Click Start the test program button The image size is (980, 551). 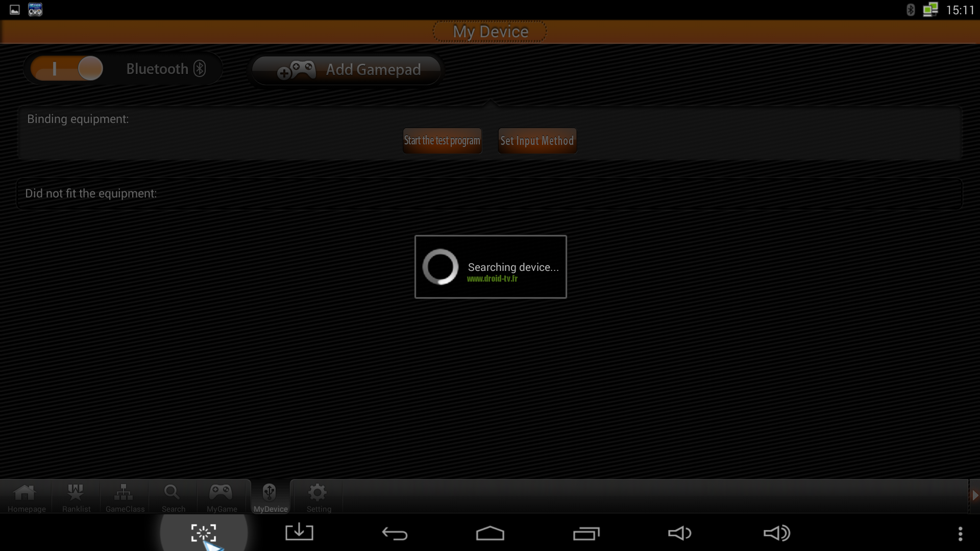click(442, 141)
